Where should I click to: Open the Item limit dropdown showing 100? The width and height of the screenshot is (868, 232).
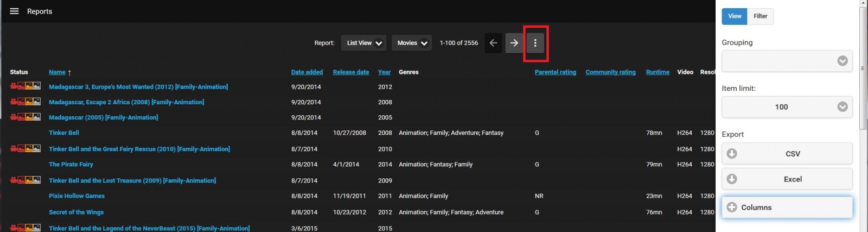point(787,107)
